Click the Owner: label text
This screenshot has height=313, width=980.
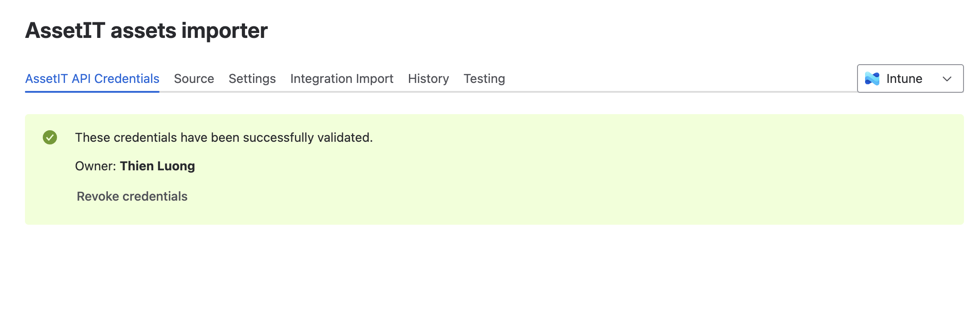coord(95,166)
